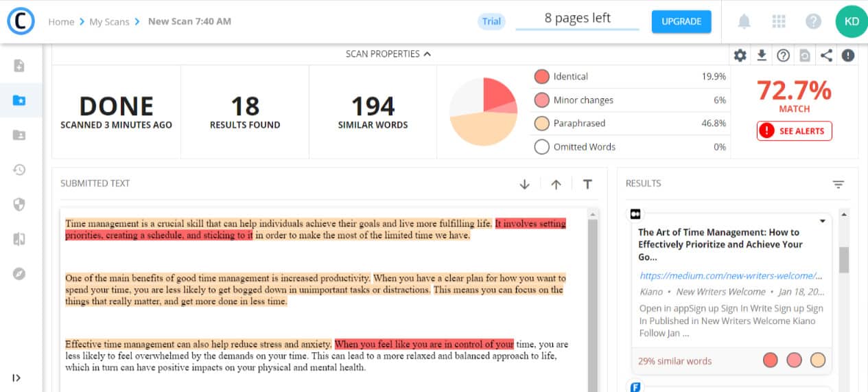
Task: Jump to next match with down arrow
Action: coord(525,184)
